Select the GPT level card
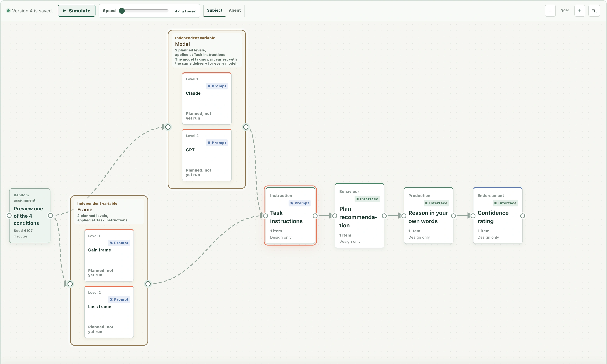The height and width of the screenshot is (364, 607). [x=207, y=155]
